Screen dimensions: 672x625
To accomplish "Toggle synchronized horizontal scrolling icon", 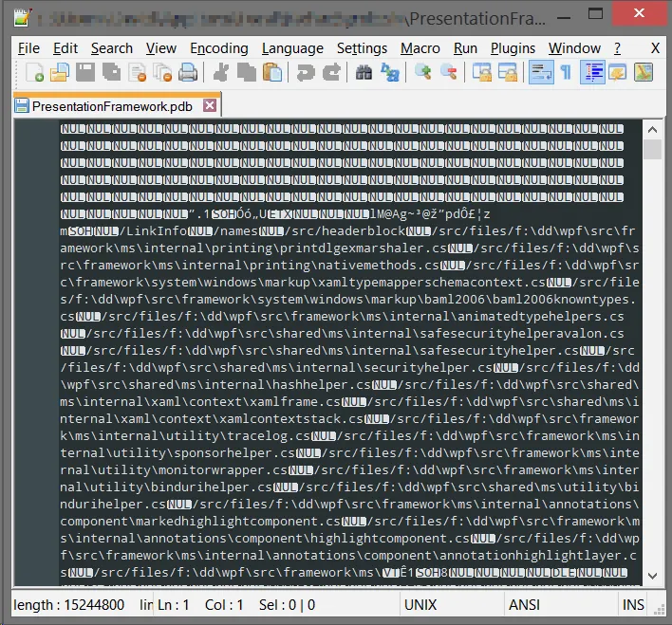I will 508,72.
